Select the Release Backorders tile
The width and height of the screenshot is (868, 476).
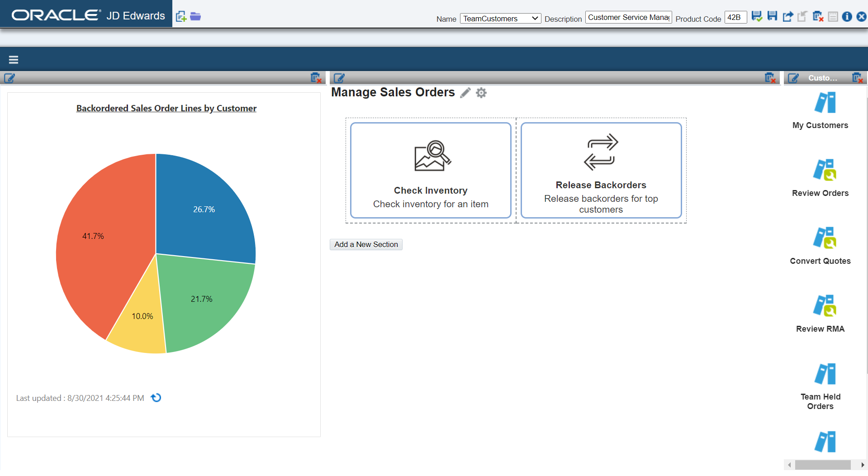(x=601, y=171)
